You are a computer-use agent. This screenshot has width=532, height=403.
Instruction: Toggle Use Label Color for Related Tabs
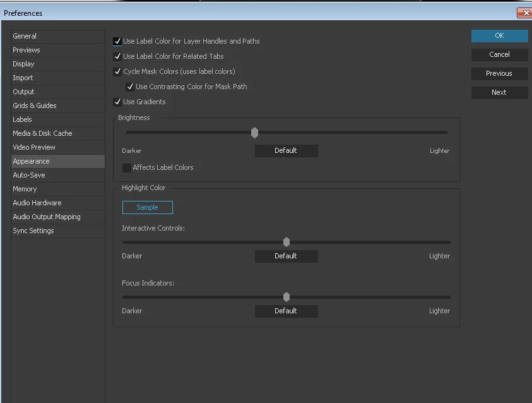coord(117,56)
